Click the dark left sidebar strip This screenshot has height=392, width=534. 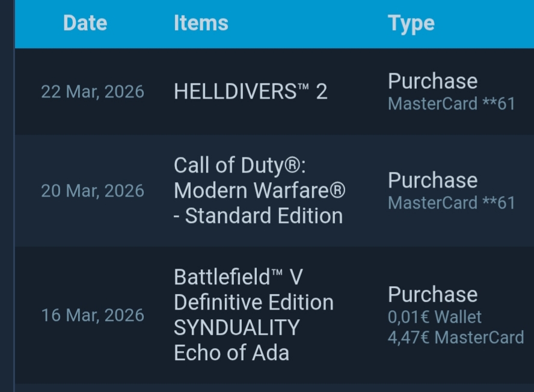[x=7, y=196]
